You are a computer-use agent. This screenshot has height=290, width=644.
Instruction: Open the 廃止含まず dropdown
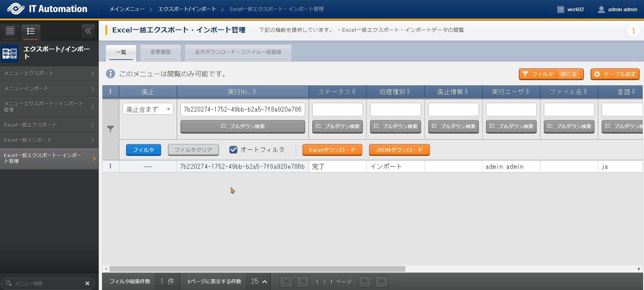[x=148, y=109]
